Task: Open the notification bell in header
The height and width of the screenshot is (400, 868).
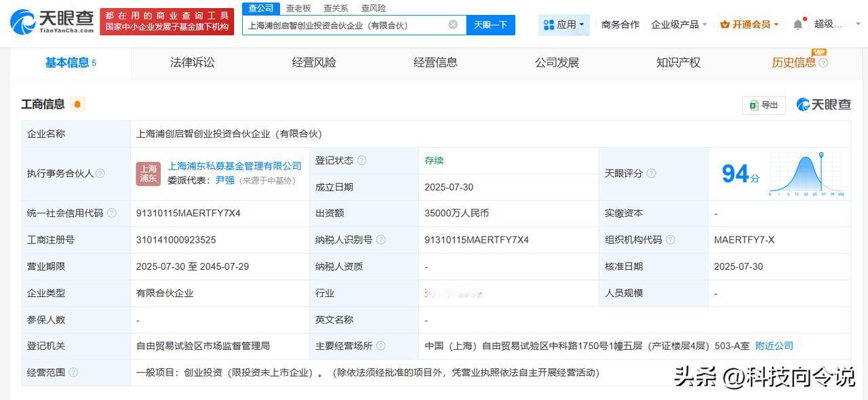Action: click(x=798, y=24)
